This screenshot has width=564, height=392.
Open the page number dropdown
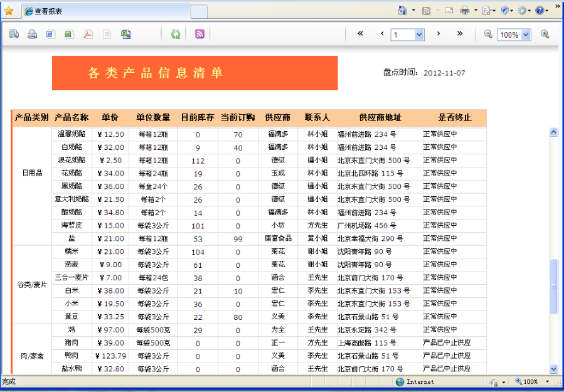[419, 35]
